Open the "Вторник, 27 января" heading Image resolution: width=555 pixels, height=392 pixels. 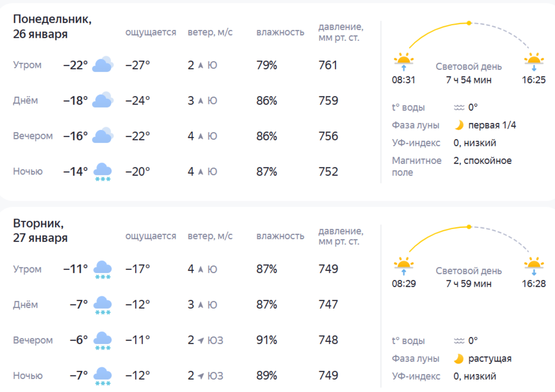click(x=41, y=230)
